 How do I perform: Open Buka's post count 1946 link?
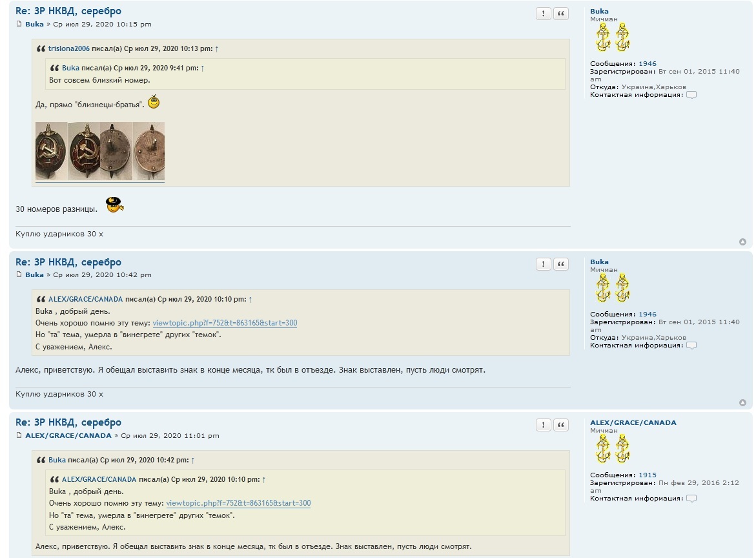648,64
